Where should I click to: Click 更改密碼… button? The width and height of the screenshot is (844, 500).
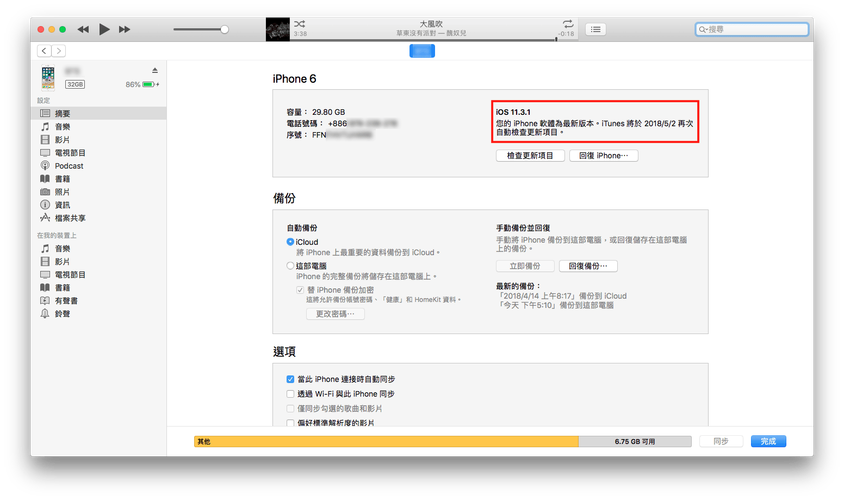click(x=335, y=314)
